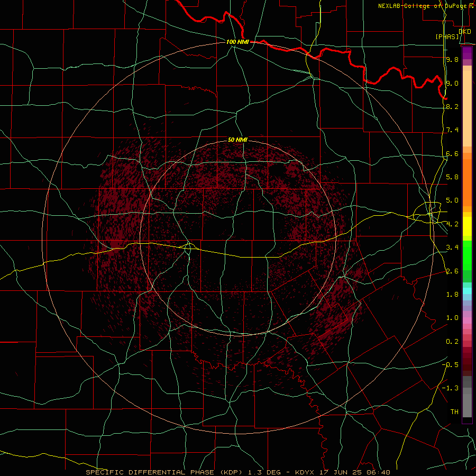Click the "100 NMI" range ring label

click(237, 42)
